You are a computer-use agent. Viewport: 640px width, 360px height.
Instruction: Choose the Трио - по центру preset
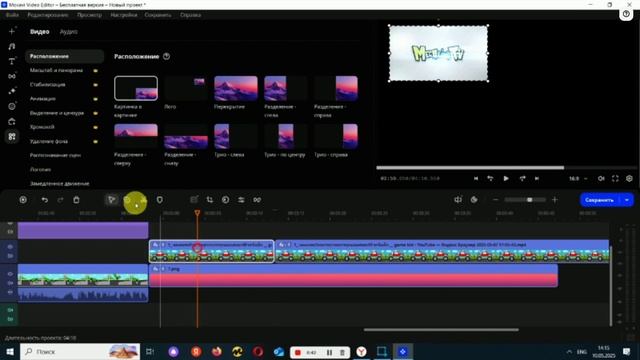tap(286, 136)
